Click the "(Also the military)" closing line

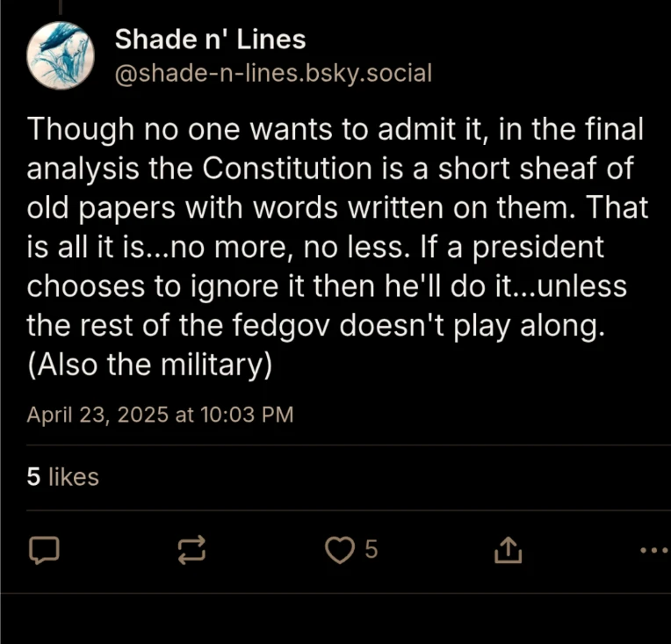pos(148,365)
